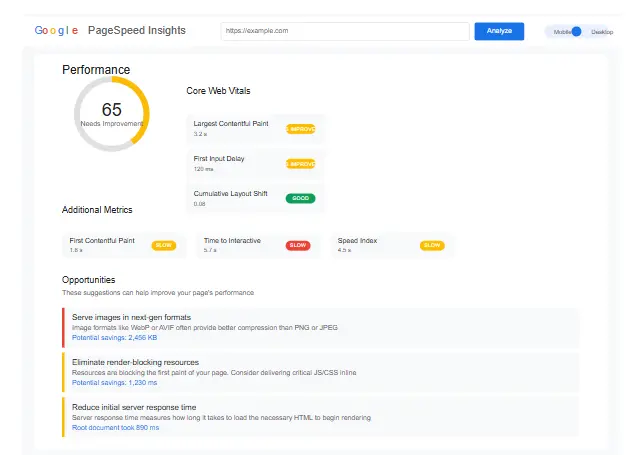This screenshot has height=455, width=629.
Task: Click Potential savings: 2,456 KB link
Action: (x=114, y=337)
